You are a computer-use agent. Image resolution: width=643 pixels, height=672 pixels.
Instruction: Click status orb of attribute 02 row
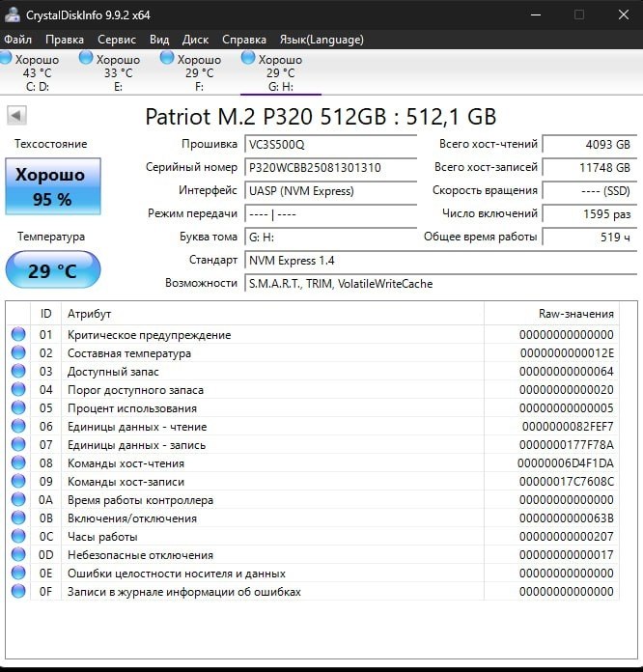pyautogui.click(x=18, y=352)
